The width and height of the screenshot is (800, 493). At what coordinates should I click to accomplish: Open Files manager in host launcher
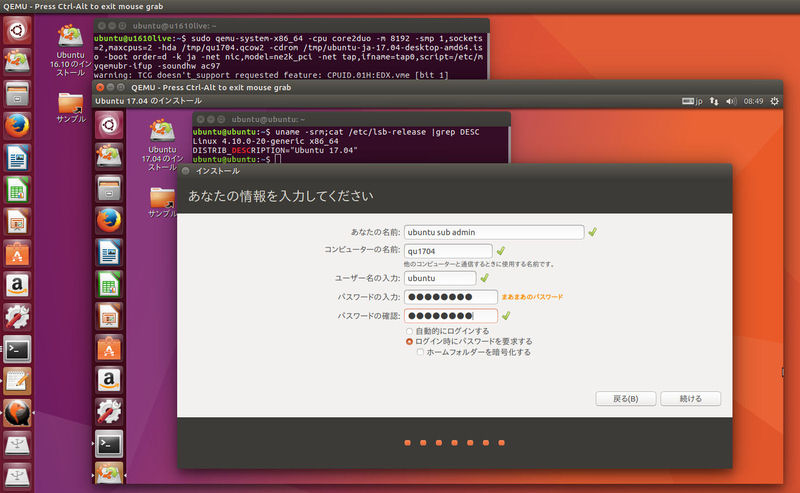pos(17,94)
